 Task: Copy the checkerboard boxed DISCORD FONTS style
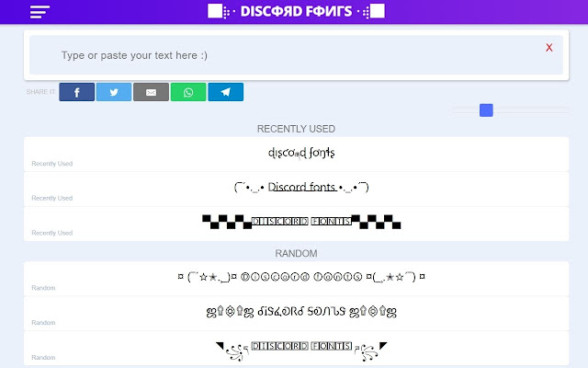[296, 224]
